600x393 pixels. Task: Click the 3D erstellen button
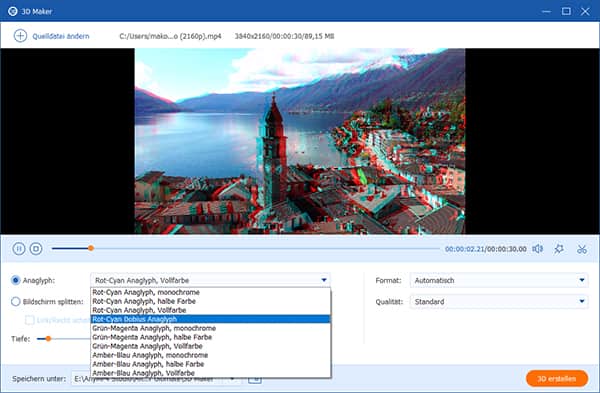[x=557, y=378]
